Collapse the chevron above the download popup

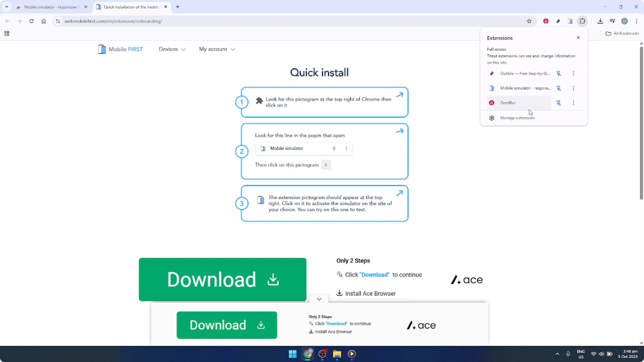319,299
